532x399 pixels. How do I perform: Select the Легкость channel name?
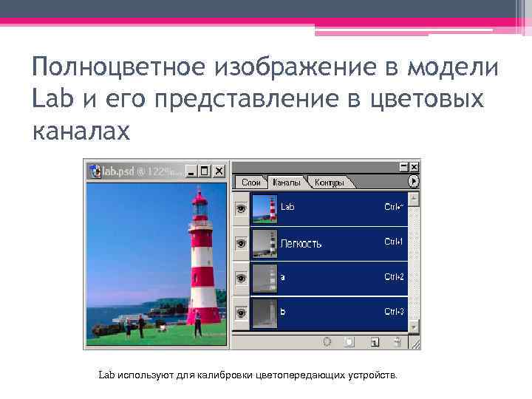301,244
